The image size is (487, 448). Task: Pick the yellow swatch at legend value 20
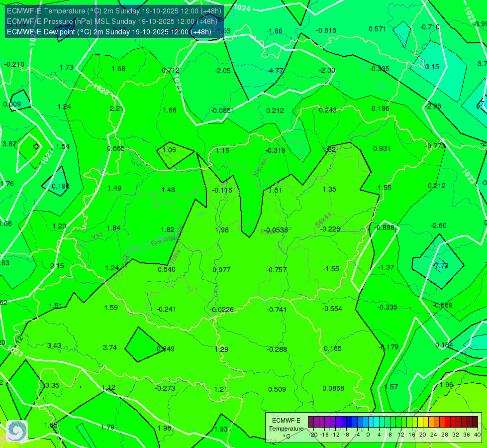(x=420, y=422)
